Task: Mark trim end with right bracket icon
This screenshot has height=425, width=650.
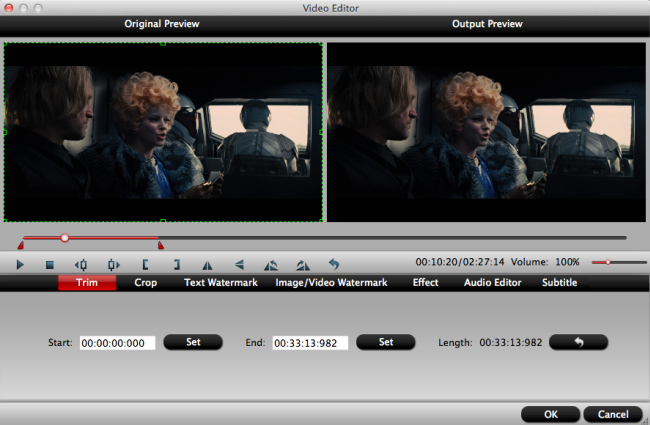Action: click(x=177, y=265)
